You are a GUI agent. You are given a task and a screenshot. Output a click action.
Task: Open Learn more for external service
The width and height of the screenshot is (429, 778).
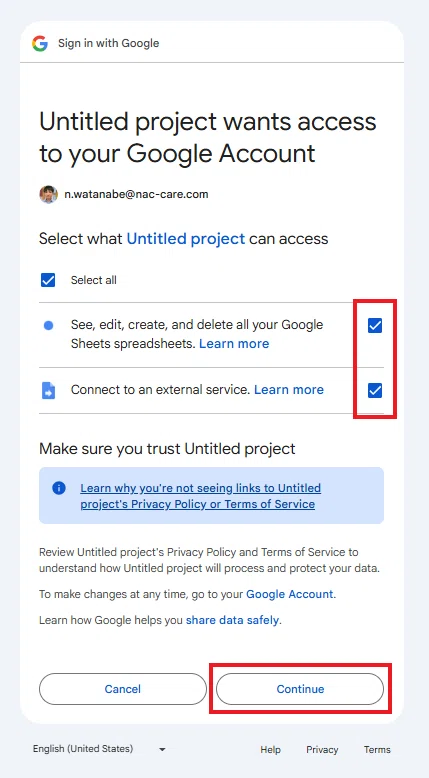pos(289,389)
